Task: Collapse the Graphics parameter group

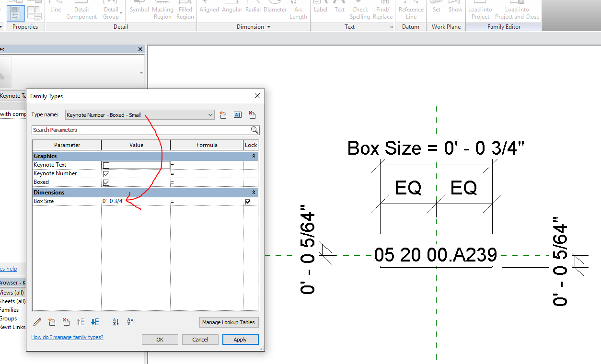Action: point(254,156)
